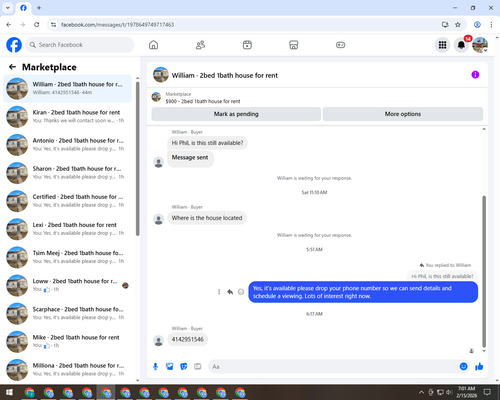
Task: Open William conversation in list
Action: click(67, 89)
